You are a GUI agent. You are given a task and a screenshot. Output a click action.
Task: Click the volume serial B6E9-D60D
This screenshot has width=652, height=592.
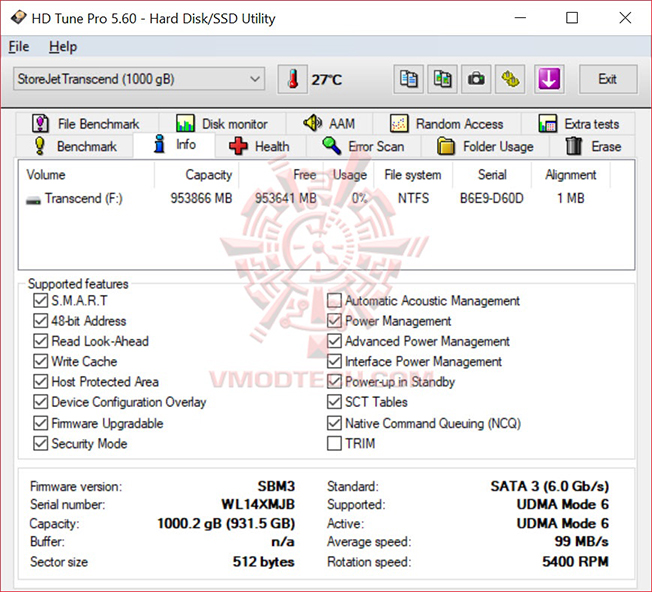point(491,198)
